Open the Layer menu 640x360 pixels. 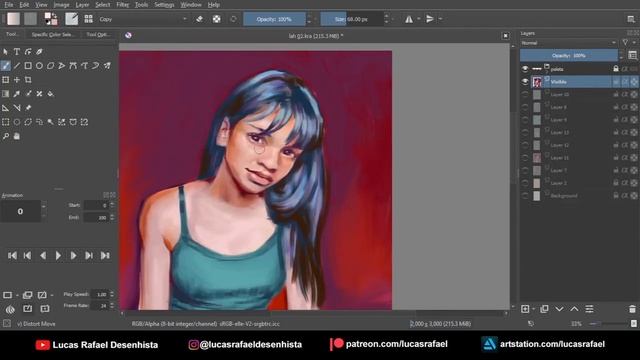pos(82,5)
